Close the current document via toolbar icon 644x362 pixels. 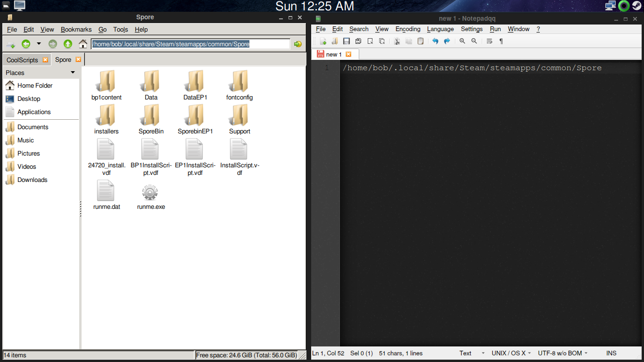click(370, 41)
